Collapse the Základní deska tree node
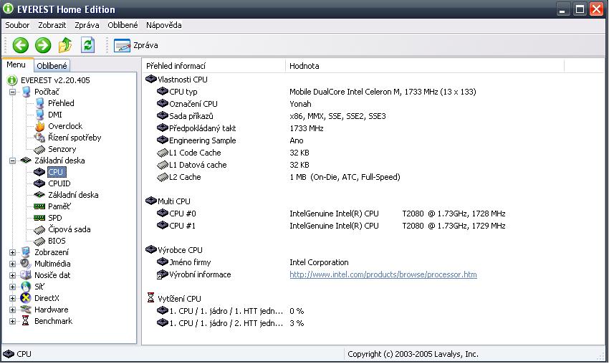The image size is (609, 364). [x=12, y=161]
